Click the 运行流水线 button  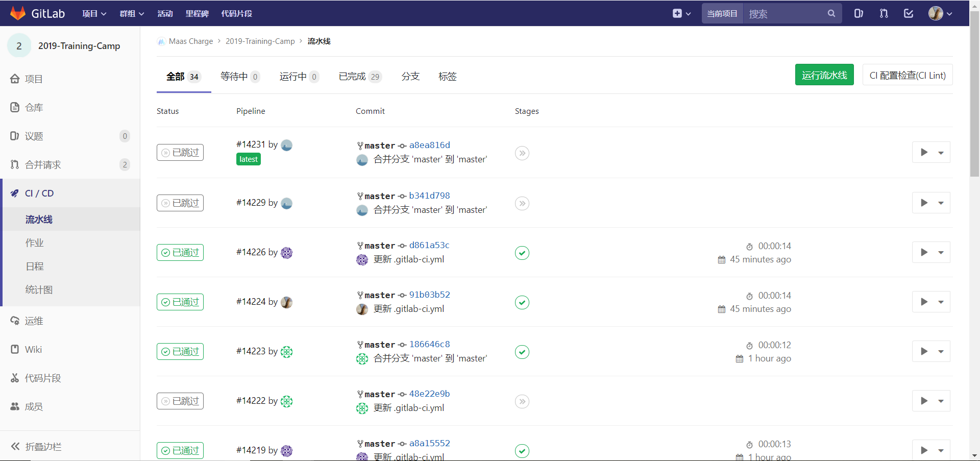click(824, 75)
